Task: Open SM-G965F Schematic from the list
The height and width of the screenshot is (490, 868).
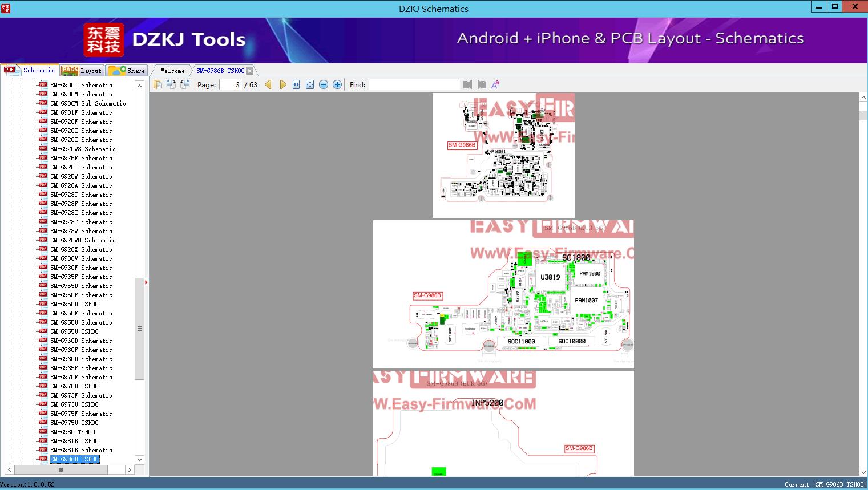Action: coord(81,368)
